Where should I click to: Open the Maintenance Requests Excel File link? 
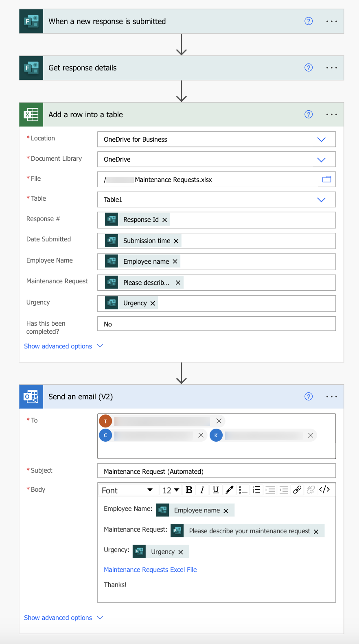150,570
